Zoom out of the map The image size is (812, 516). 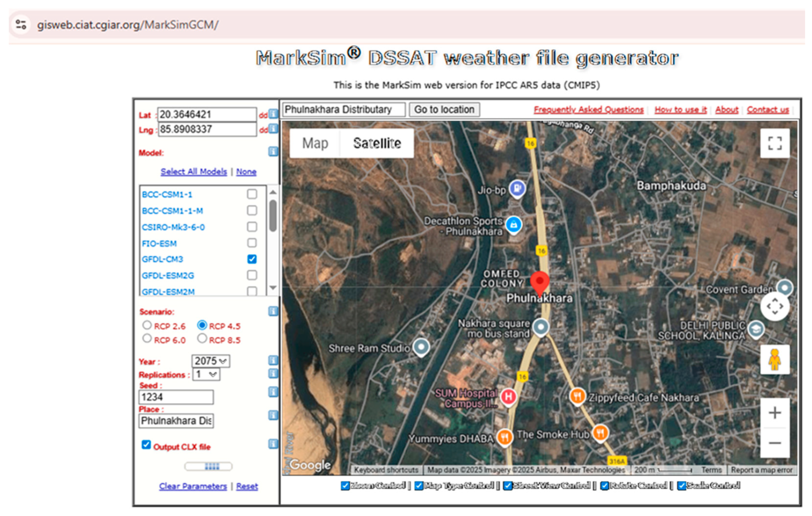click(775, 443)
